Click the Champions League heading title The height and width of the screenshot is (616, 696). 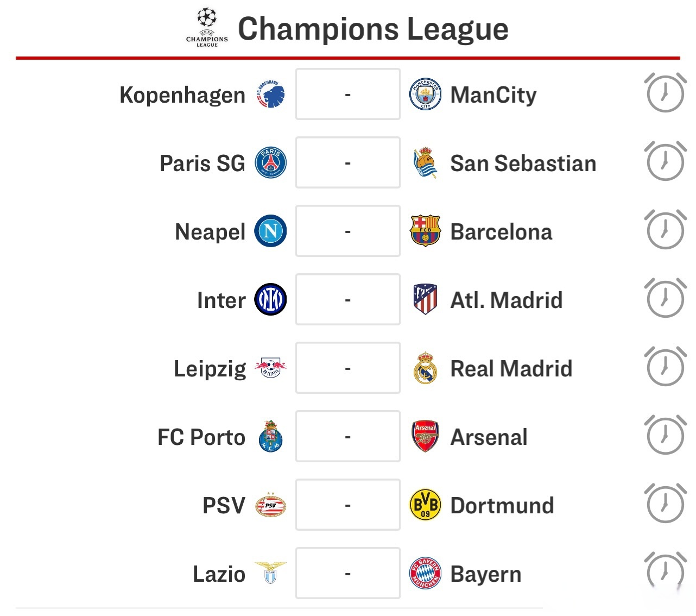(373, 29)
